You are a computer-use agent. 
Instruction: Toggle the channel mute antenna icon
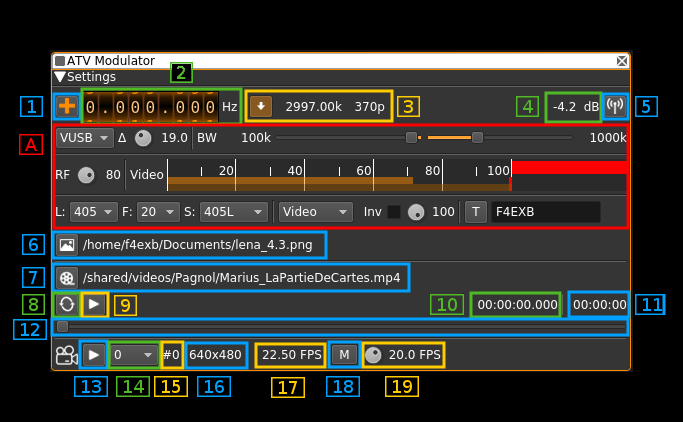(x=615, y=106)
